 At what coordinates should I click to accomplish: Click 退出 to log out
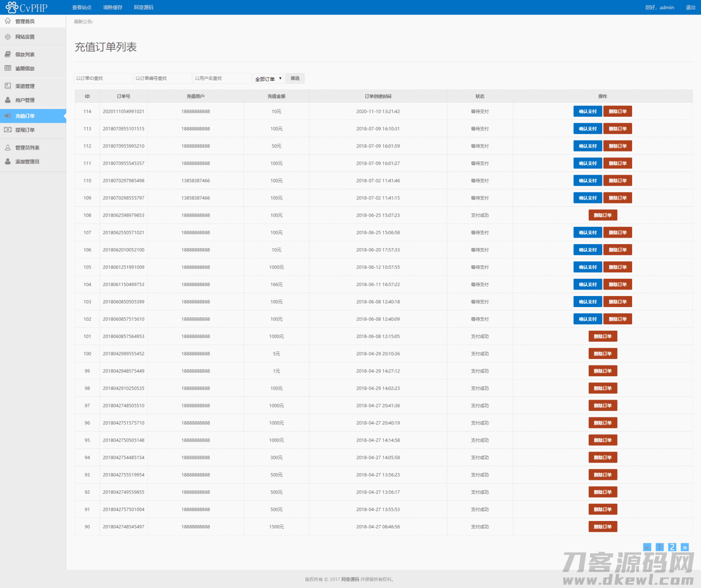pos(691,7)
